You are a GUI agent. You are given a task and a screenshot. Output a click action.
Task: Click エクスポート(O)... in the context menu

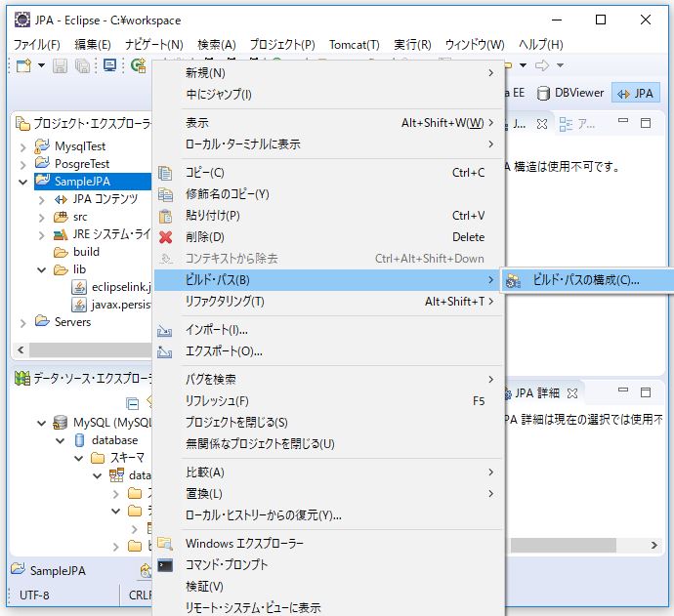click(x=224, y=351)
